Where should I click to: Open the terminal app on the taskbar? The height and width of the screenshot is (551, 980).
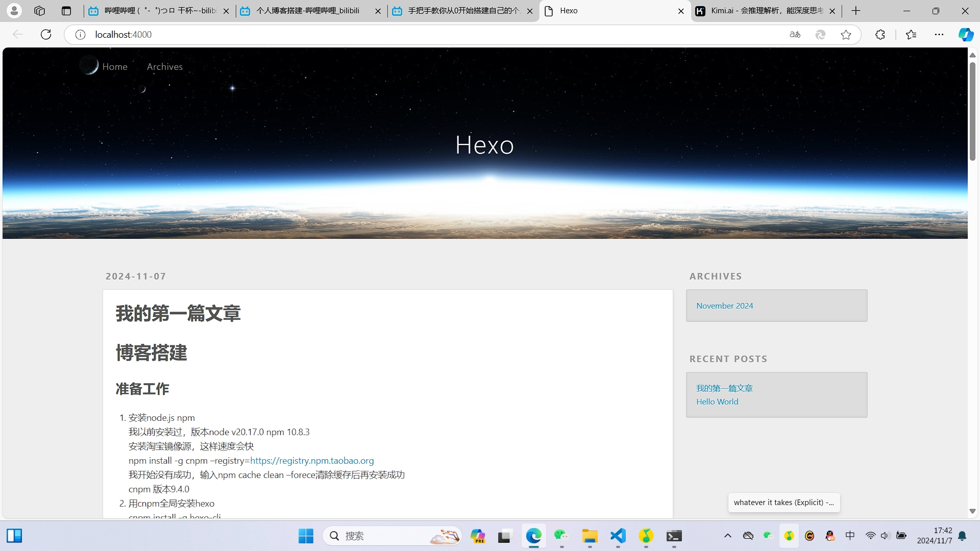point(674,536)
